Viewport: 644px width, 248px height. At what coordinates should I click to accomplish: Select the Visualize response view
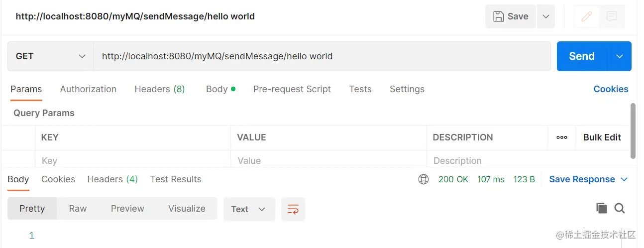[187, 209]
